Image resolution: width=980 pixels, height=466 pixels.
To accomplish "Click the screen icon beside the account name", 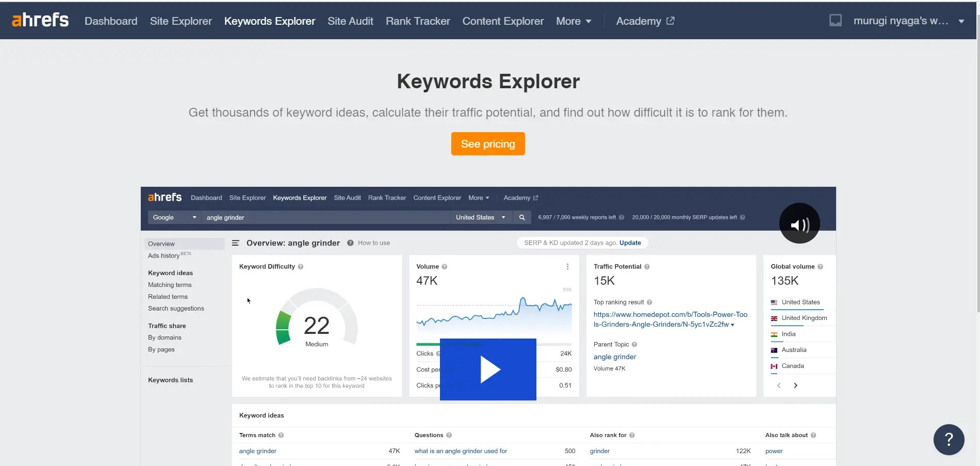I will 835,21.
